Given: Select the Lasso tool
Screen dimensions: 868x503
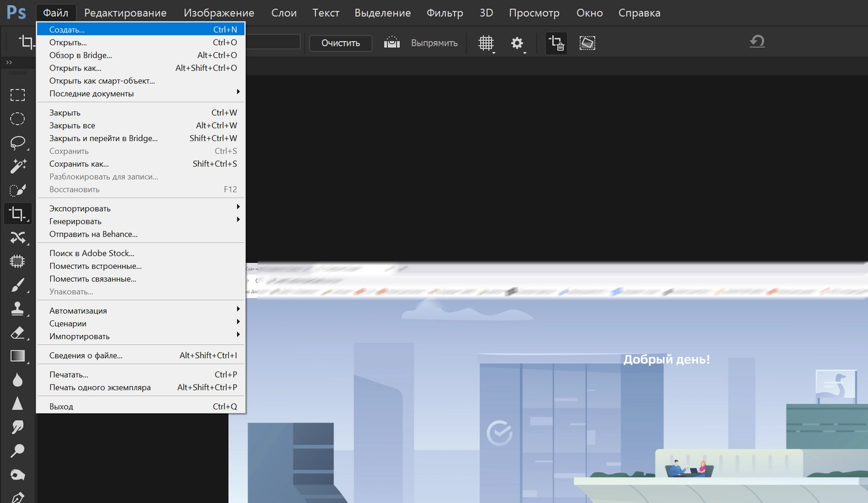Looking at the screenshot, I should (17, 142).
